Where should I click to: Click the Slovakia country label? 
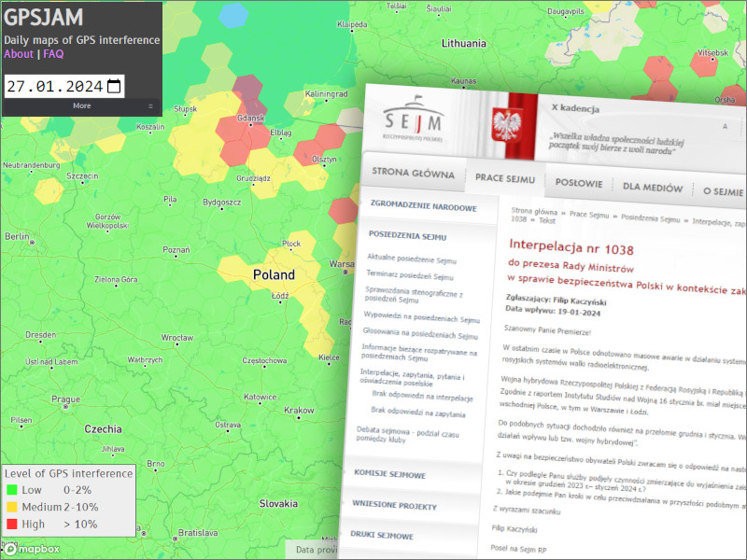tap(278, 503)
